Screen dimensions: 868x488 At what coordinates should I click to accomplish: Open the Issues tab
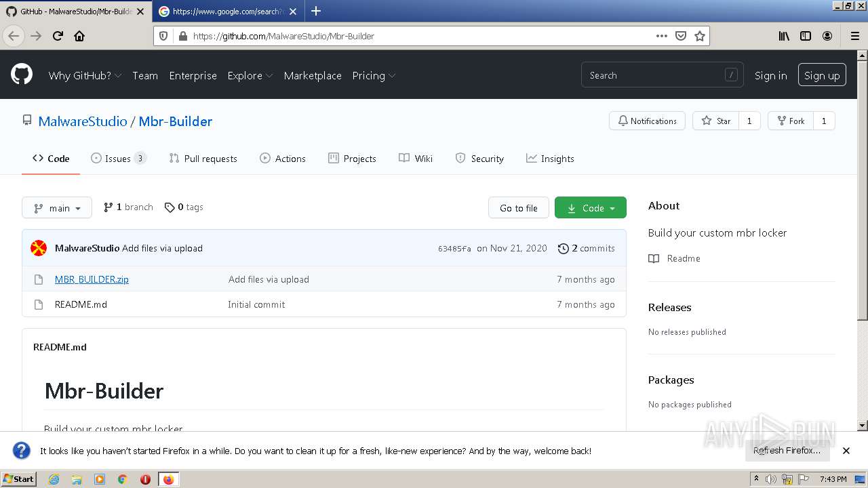119,159
